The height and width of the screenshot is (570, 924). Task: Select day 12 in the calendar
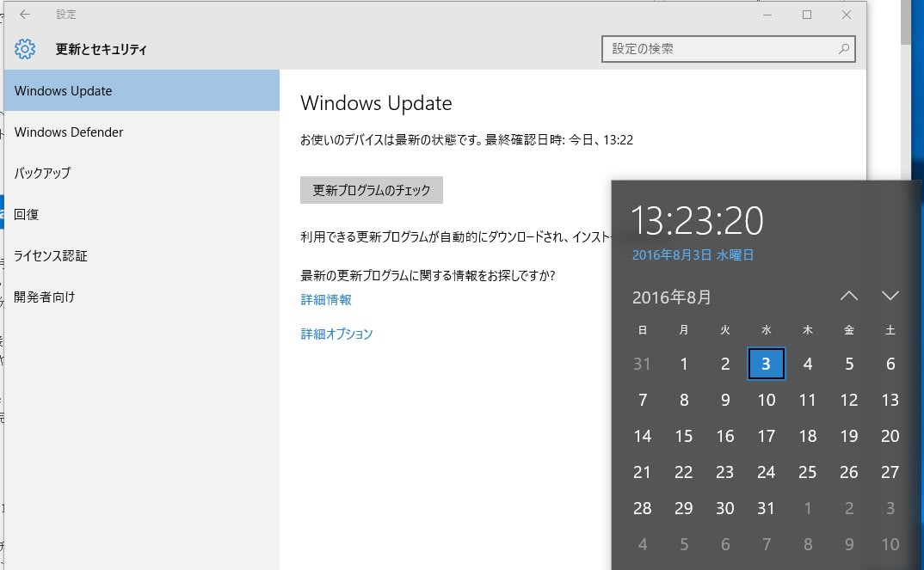[x=848, y=401]
